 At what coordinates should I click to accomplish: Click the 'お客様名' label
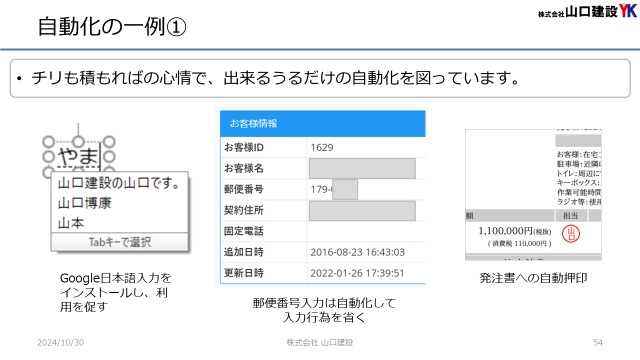point(244,169)
